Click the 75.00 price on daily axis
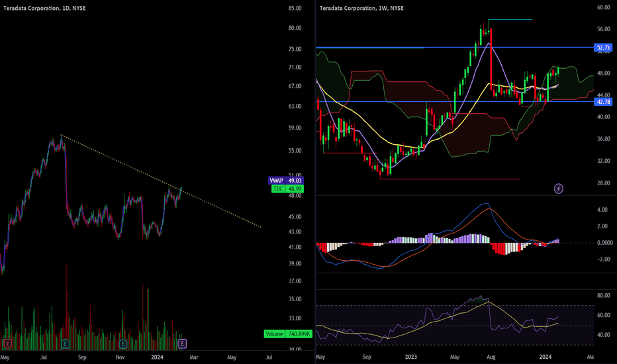The image size is (617, 364). [x=295, y=49]
